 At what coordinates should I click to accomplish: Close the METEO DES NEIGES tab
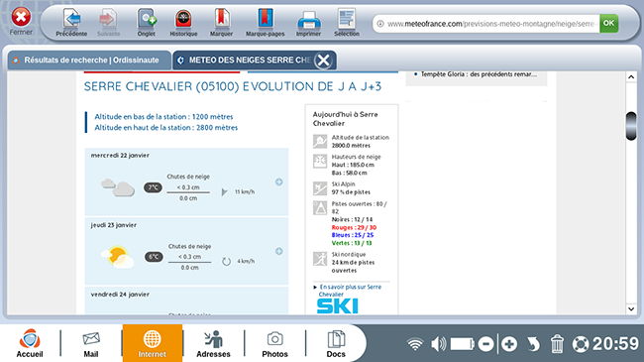pyautogui.click(x=323, y=60)
